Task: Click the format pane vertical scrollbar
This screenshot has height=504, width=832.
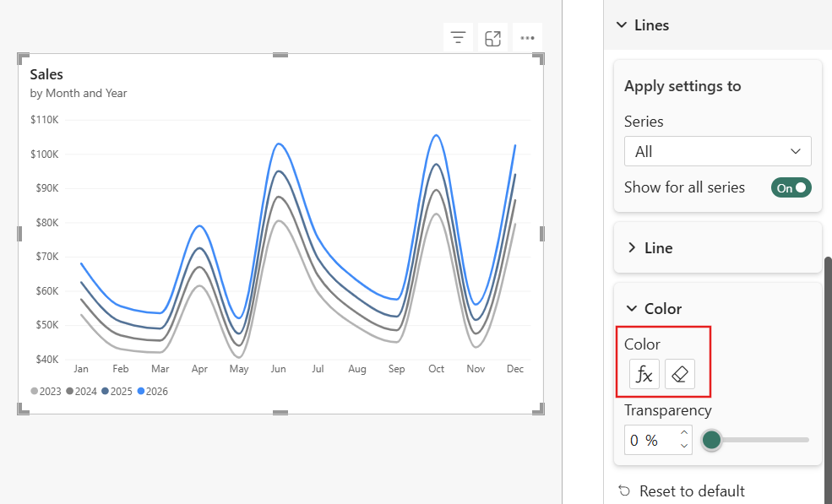Action: point(828,379)
